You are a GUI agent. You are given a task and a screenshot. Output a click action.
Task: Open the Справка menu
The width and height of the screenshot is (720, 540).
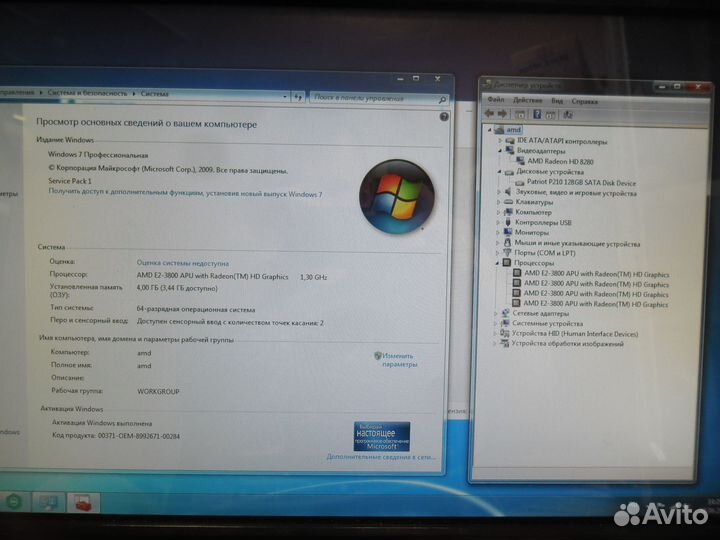[x=585, y=101]
